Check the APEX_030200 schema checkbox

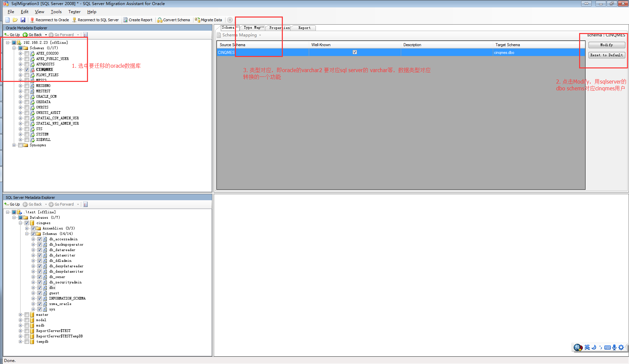tap(27, 53)
